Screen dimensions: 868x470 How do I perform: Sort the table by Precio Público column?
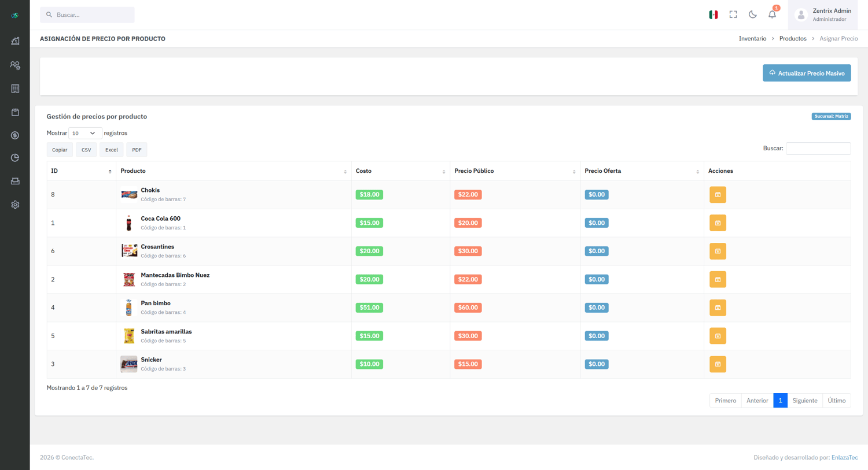(515, 171)
